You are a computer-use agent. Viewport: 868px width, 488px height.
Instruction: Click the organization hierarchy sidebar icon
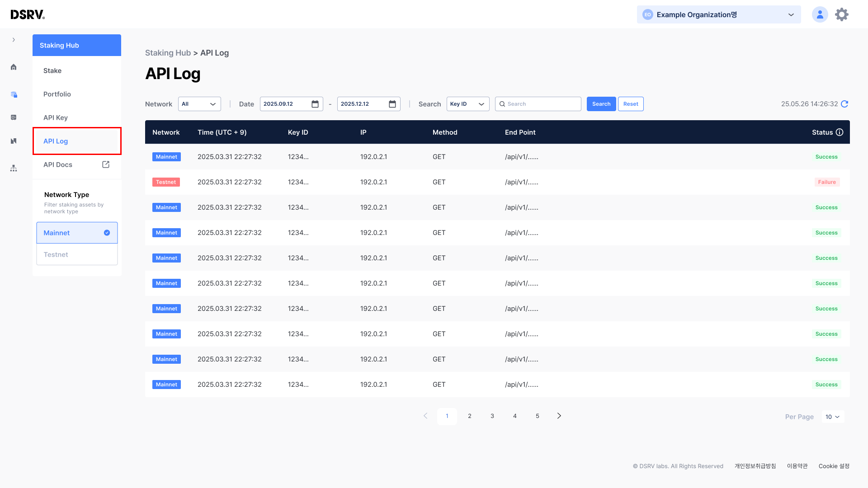[14, 168]
